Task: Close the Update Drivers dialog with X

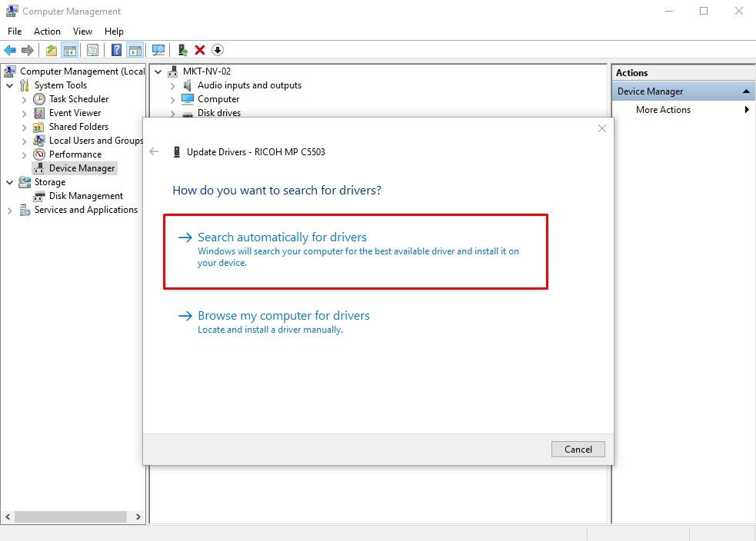Action: (601, 128)
